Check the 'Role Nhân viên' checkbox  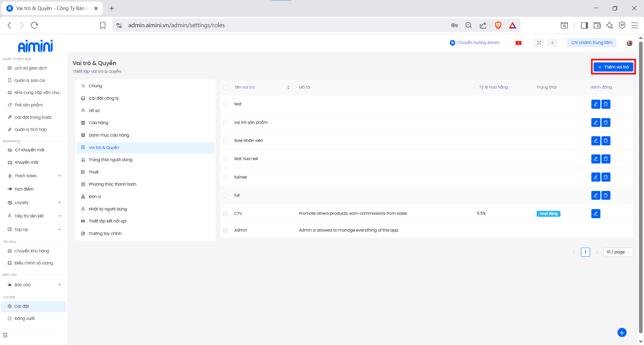pos(225,141)
